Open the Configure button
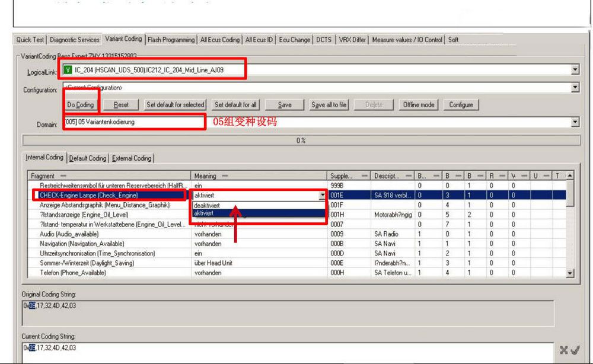 click(x=461, y=105)
